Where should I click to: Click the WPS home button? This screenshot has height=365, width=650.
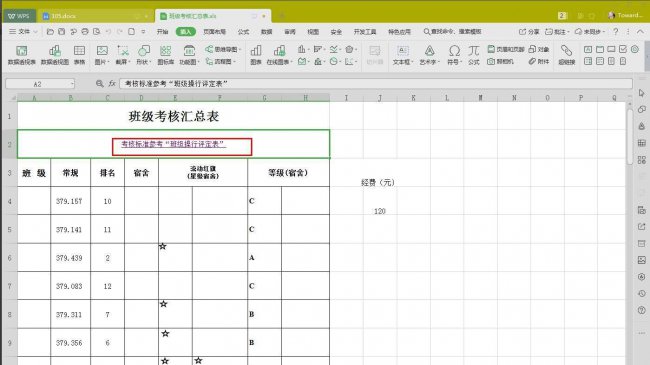19,16
